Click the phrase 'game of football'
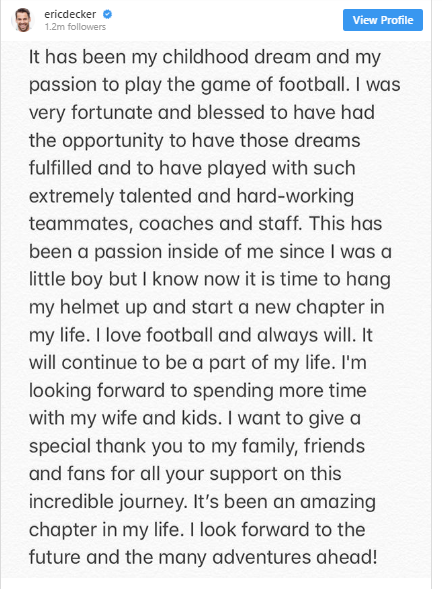 pos(273,85)
